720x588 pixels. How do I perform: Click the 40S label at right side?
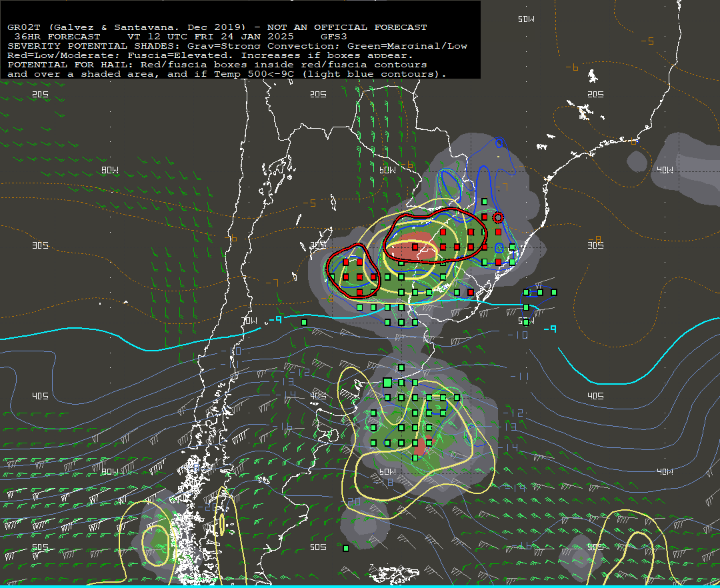tap(595, 396)
